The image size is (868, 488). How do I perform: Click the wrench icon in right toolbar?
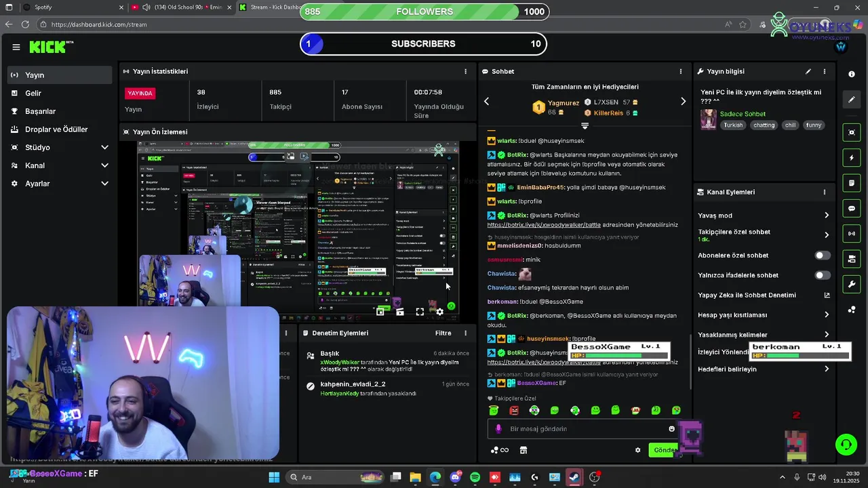pos(852,284)
